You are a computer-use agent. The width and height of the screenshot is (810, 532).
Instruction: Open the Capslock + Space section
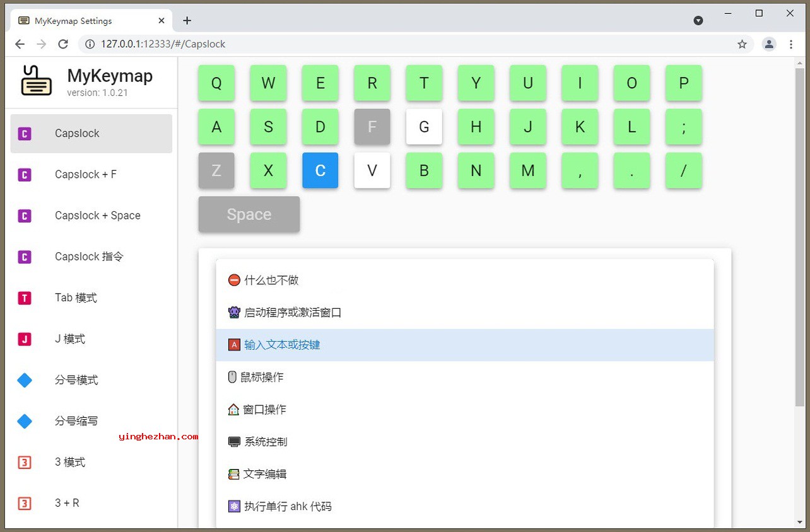(x=91, y=216)
